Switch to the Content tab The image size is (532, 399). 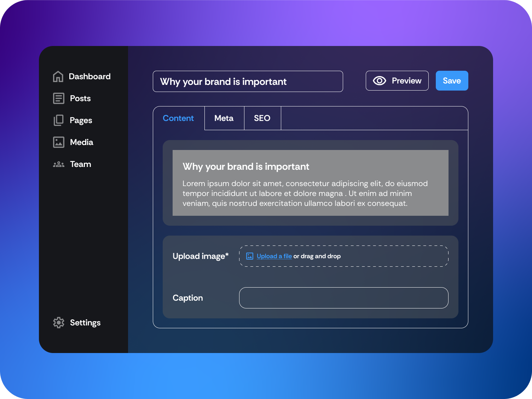pyautogui.click(x=178, y=118)
